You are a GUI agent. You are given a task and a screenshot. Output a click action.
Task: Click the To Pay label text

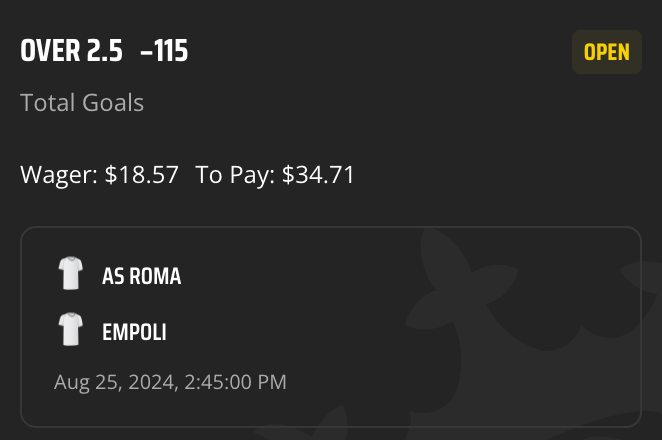click(x=235, y=175)
